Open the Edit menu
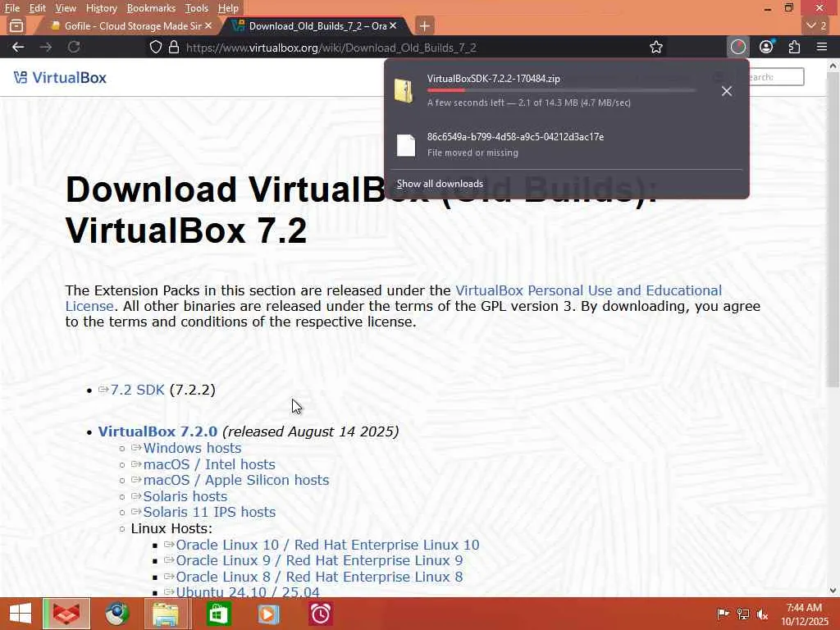Image resolution: width=840 pixels, height=630 pixels. pyautogui.click(x=37, y=8)
